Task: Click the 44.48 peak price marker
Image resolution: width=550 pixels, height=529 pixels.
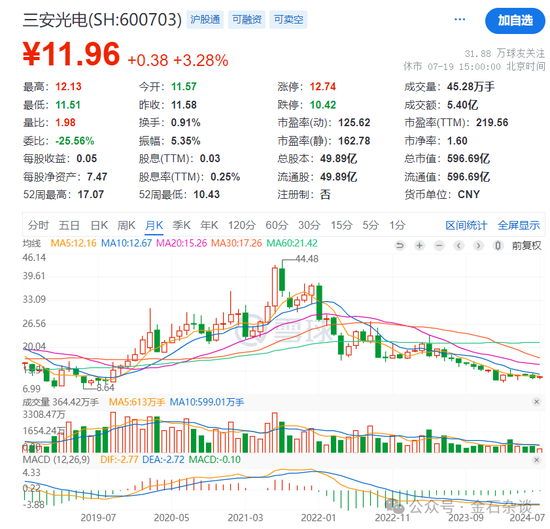Action: (307, 259)
